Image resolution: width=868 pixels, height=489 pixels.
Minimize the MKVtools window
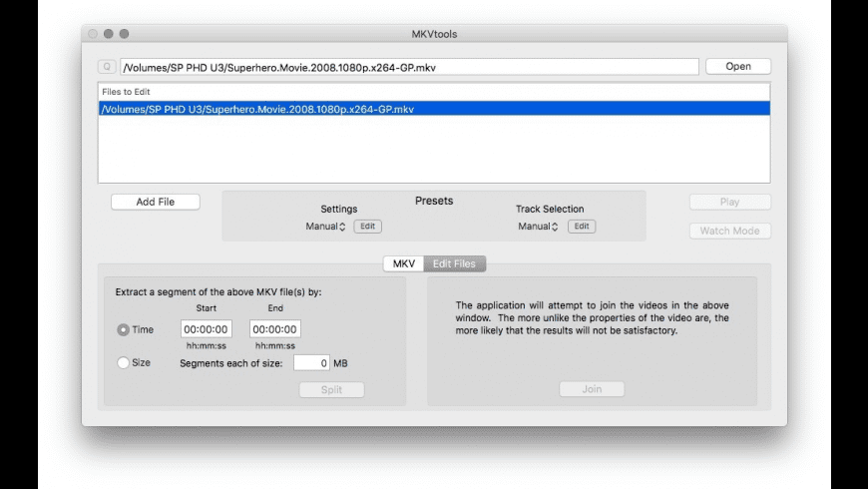(x=109, y=34)
